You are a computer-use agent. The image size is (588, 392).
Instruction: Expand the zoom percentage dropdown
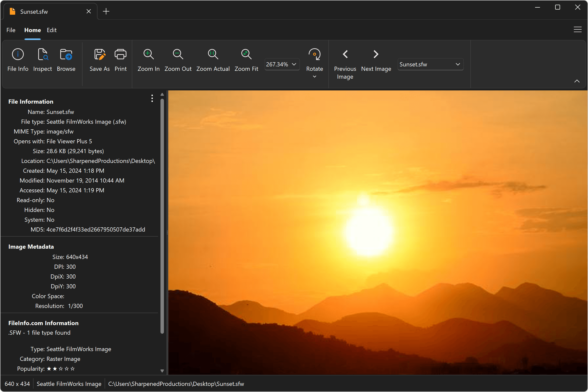[x=294, y=64]
